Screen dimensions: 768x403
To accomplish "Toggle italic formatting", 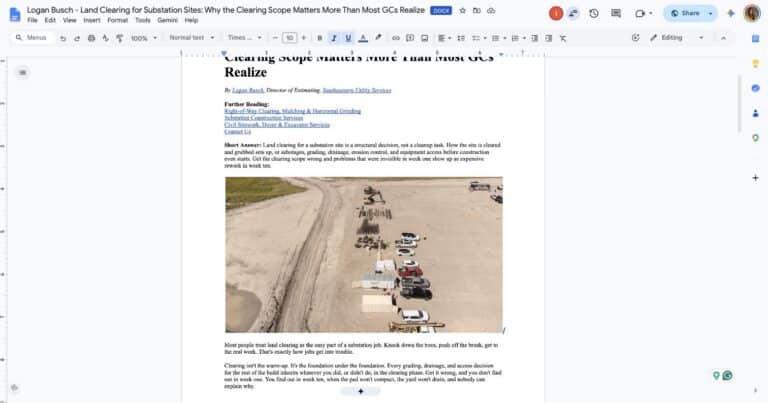I will [334, 38].
